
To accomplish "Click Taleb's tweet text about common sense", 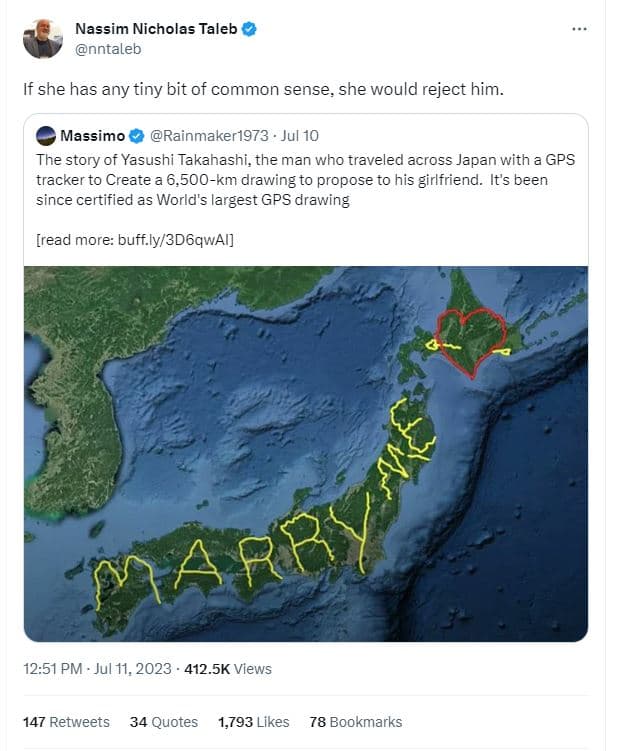I will (264, 88).
